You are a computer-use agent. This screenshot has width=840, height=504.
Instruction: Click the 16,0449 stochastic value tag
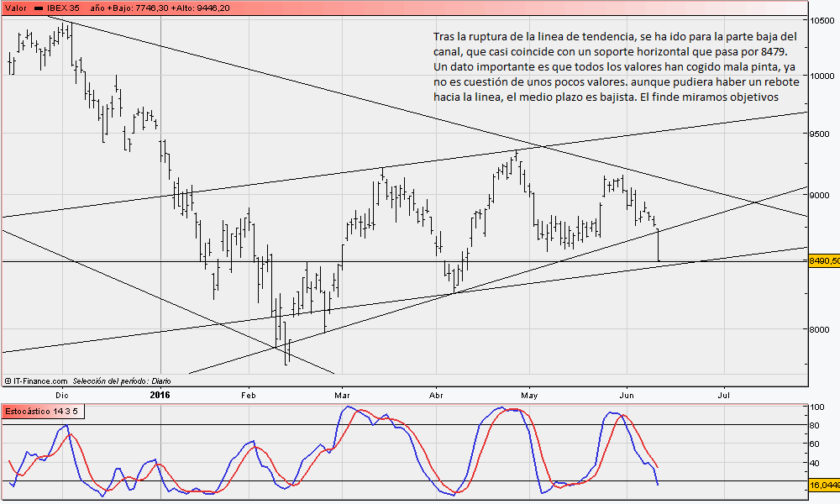[x=823, y=485]
